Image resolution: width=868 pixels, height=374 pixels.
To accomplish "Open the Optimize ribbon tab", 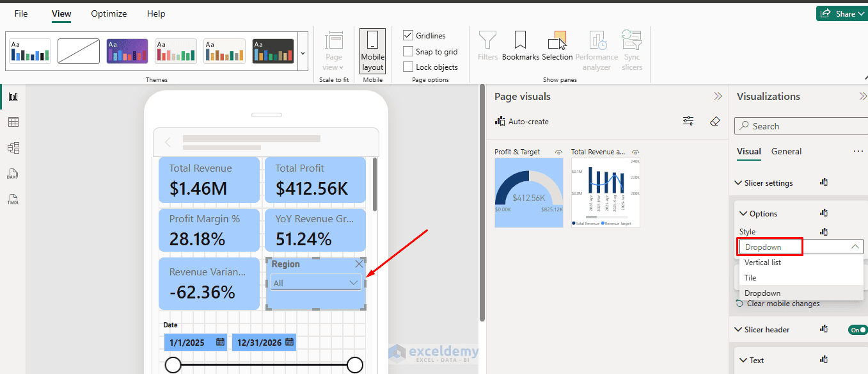I will (x=109, y=13).
